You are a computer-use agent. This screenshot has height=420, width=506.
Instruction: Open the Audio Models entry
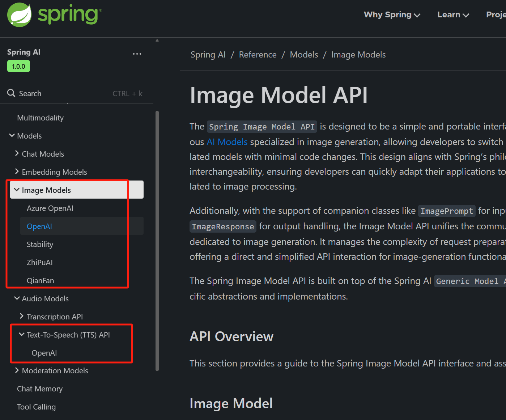pos(45,299)
